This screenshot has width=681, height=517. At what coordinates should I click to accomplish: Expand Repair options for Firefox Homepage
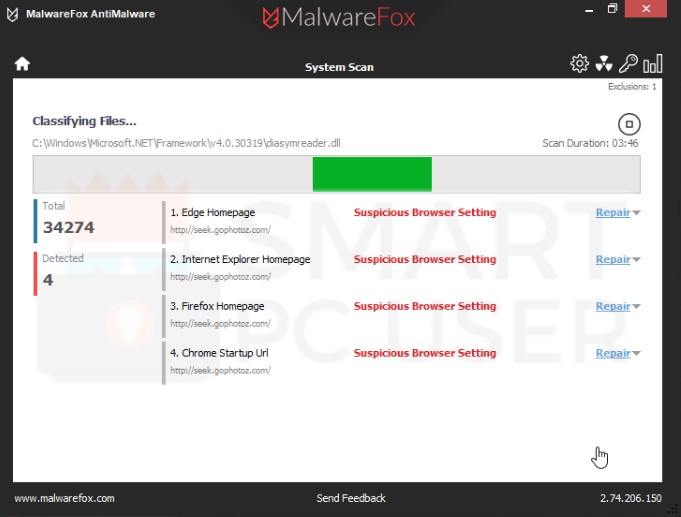(637, 307)
